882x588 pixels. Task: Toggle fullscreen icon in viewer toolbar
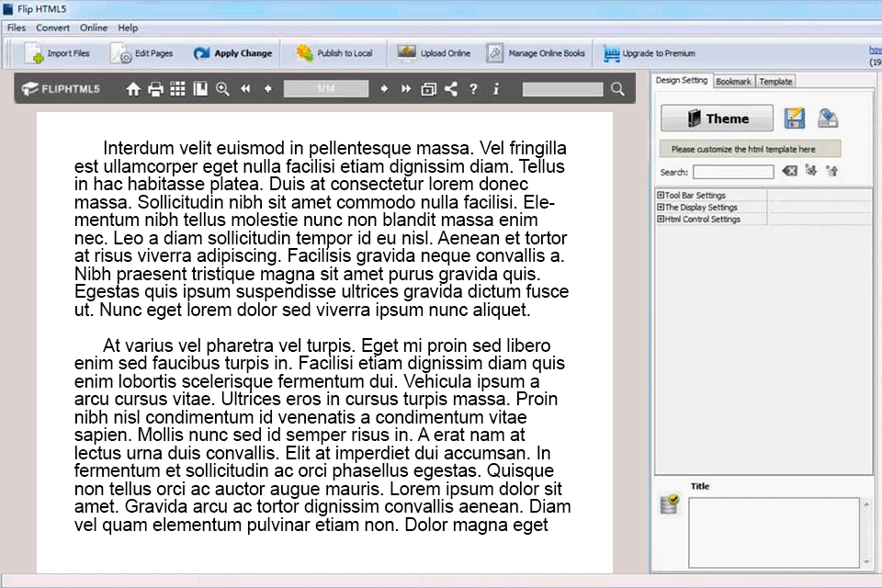pyautogui.click(x=429, y=89)
